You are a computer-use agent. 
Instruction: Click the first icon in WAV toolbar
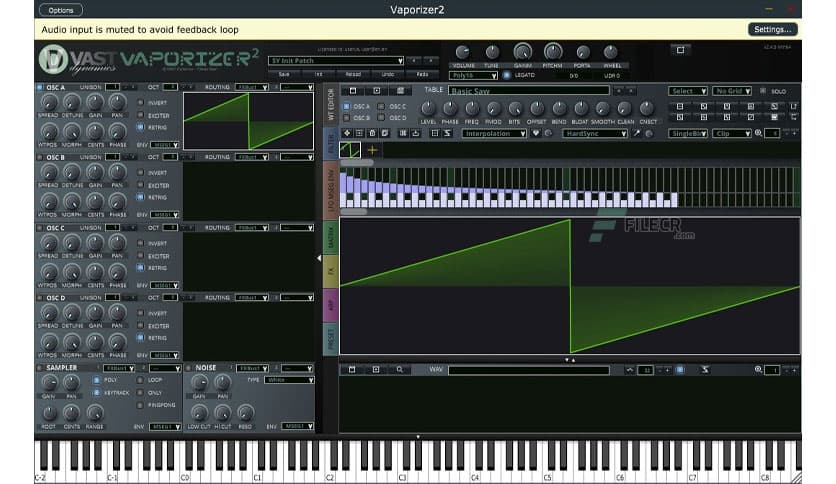coord(352,369)
